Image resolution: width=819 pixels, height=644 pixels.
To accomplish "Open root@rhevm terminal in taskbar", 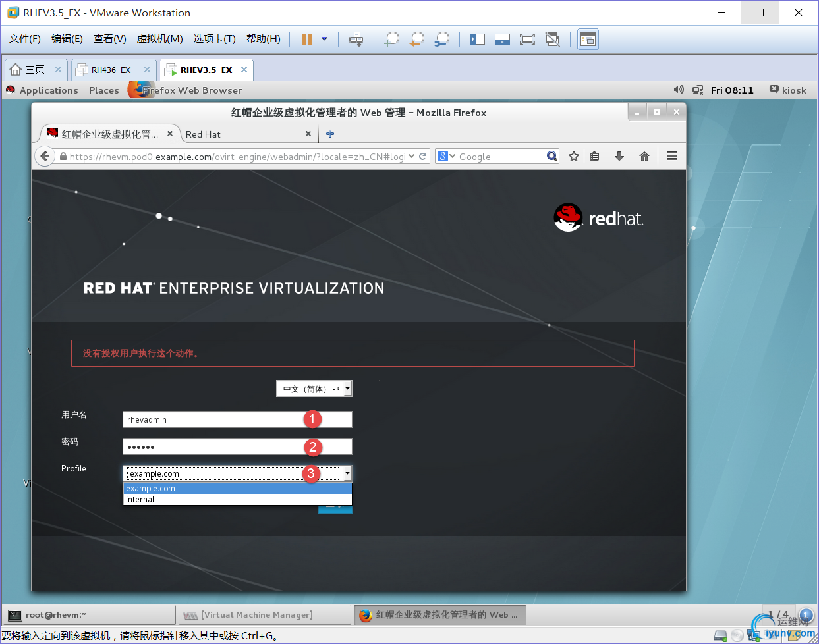I will (x=89, y=615).
